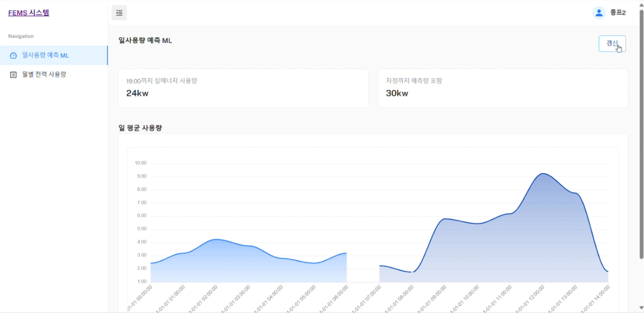Open the FEMS 시스템 home link
The height and width of the screenshot is (313, 644).
(29, 12)
